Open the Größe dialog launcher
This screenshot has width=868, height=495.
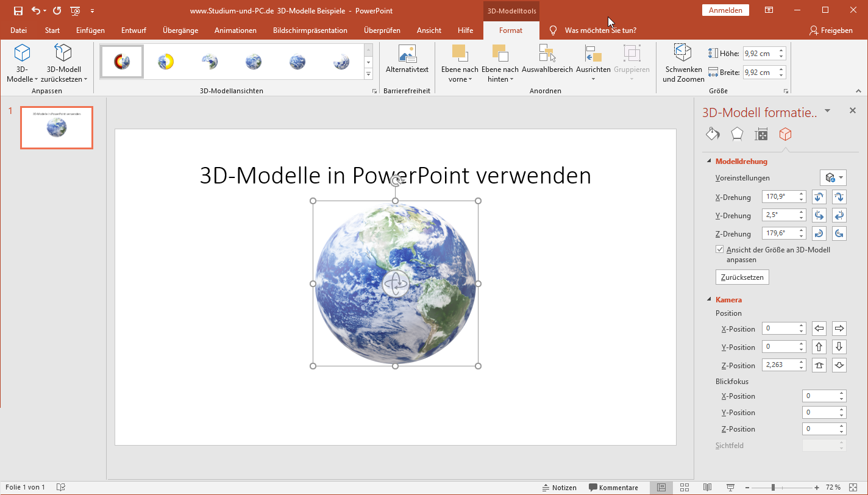(x=786, y=91)
